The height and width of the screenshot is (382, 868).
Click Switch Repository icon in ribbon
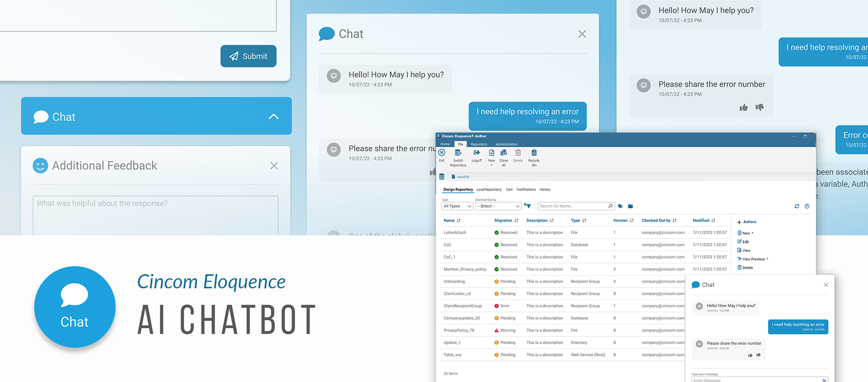tap(458, 153)
